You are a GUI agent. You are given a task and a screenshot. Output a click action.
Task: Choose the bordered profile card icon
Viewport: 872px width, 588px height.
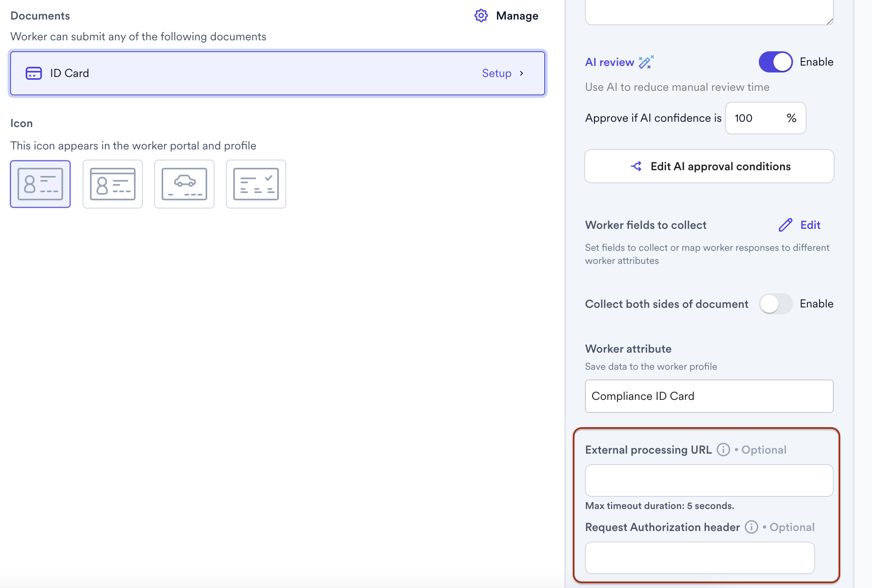[x=113, y=184]
